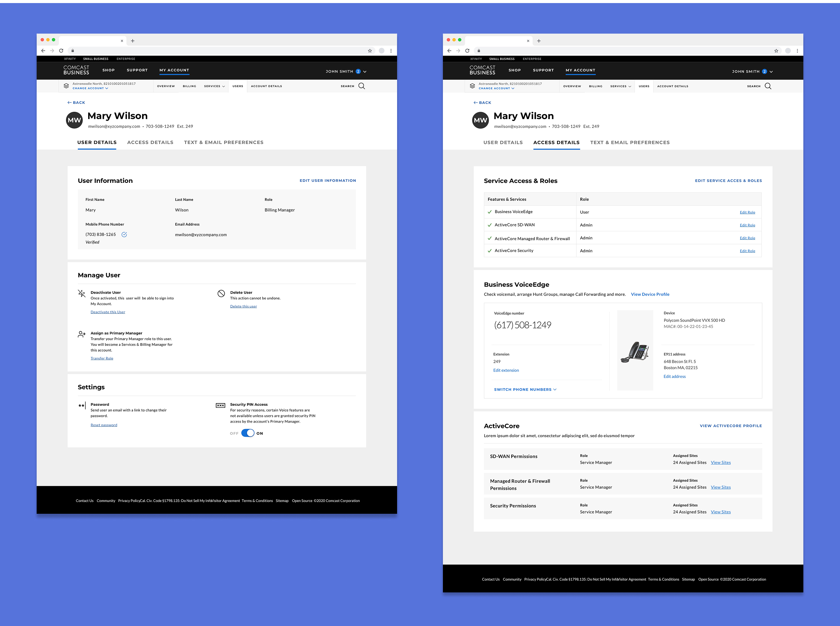Click the Security PIN Access icon
The width and height of the screenshot is (840, 626).
click(221, 405)
